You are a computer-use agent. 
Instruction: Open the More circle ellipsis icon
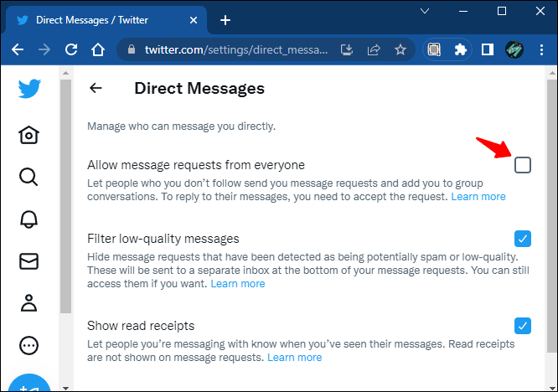coord(28,345)
